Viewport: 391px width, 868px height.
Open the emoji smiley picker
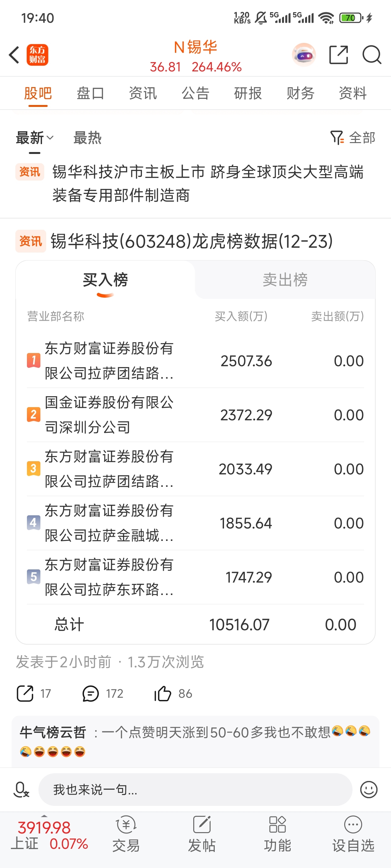[368, 790]
